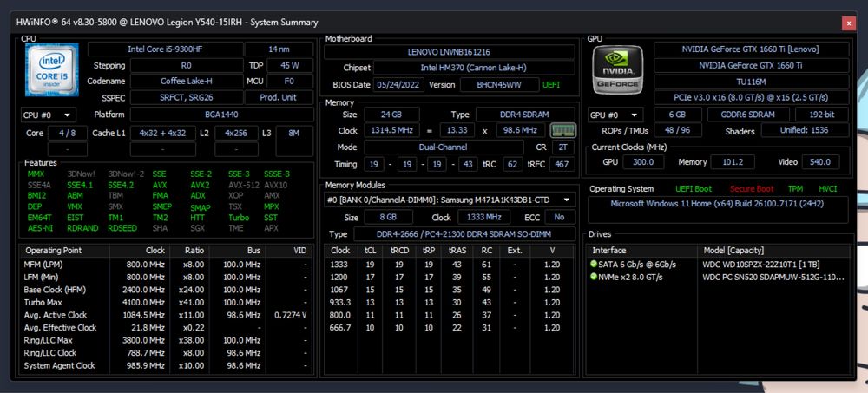Click the Interface column header in Drives

tap(642, 251)
